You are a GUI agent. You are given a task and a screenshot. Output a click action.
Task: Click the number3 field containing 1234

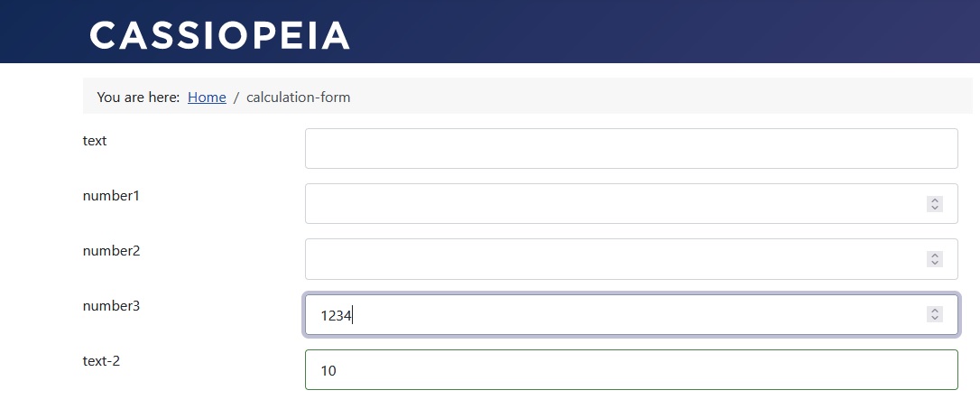[614, 314]
